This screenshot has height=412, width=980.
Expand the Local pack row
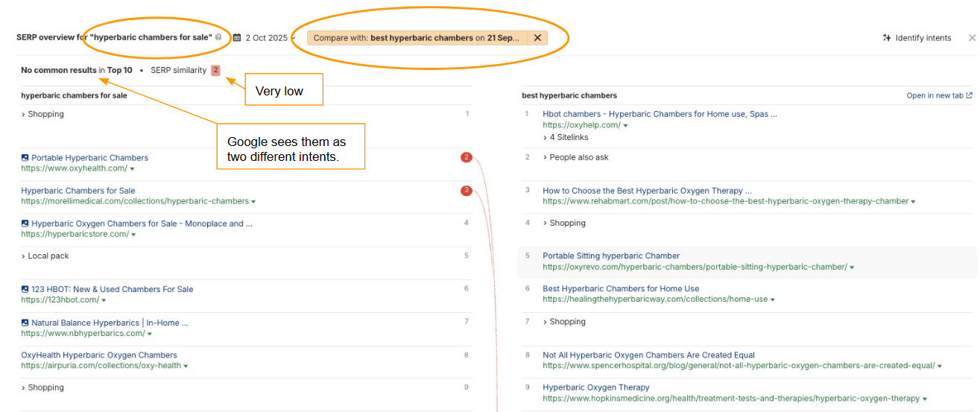click(x=45, y=256)
